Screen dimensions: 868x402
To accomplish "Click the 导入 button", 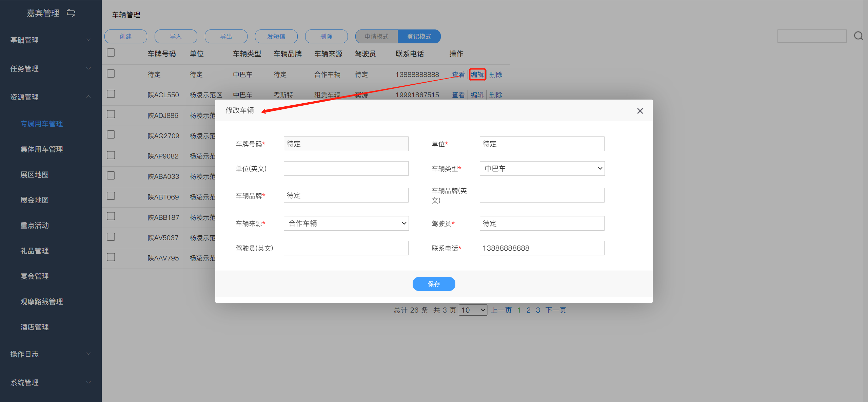I will point(176,36).
